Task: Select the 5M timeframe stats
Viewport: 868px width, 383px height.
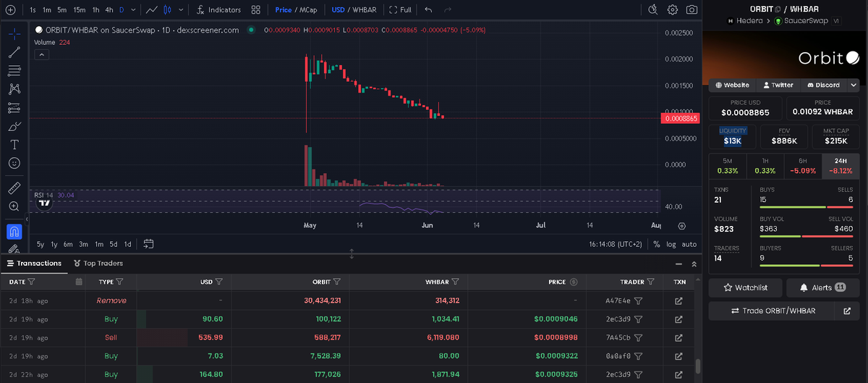Action: point(728,166)
